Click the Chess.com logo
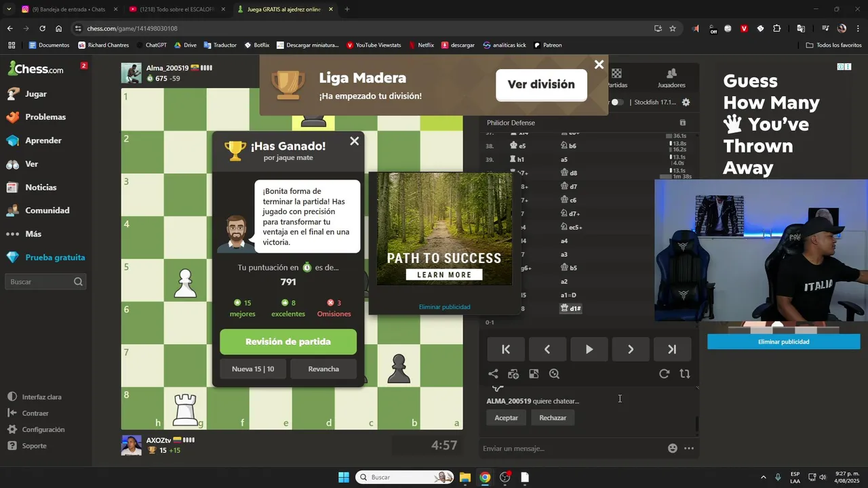The width and height of the screenshot is (868, 488). [35, 68]
